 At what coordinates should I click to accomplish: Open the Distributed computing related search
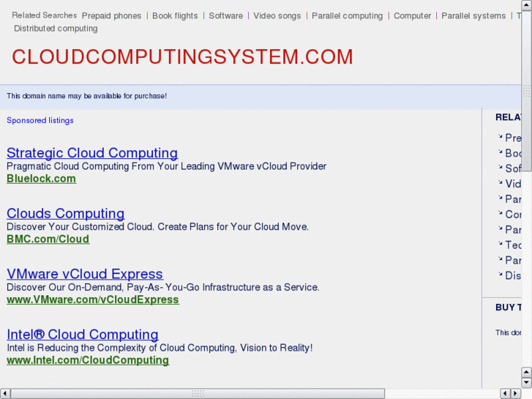[x=56, y=29]
